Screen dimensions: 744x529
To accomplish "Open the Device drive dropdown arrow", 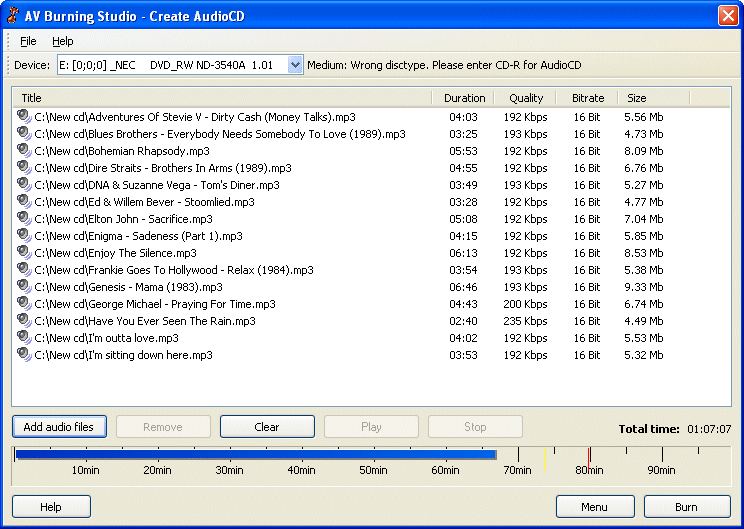I will click(295, 65).
